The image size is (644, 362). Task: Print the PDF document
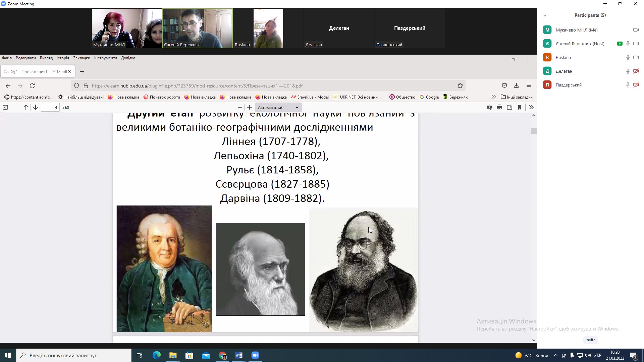coord(499,107)
